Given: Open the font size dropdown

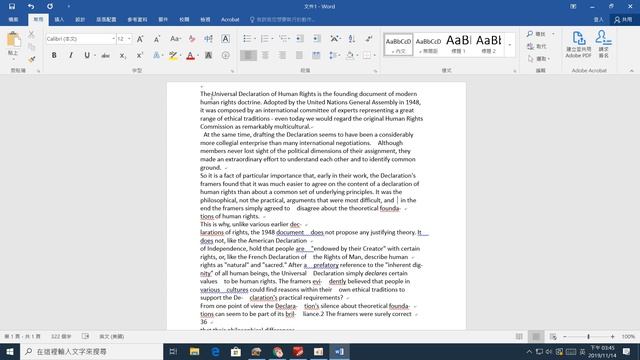Looking at the screenshot, I should coord(129,39).
